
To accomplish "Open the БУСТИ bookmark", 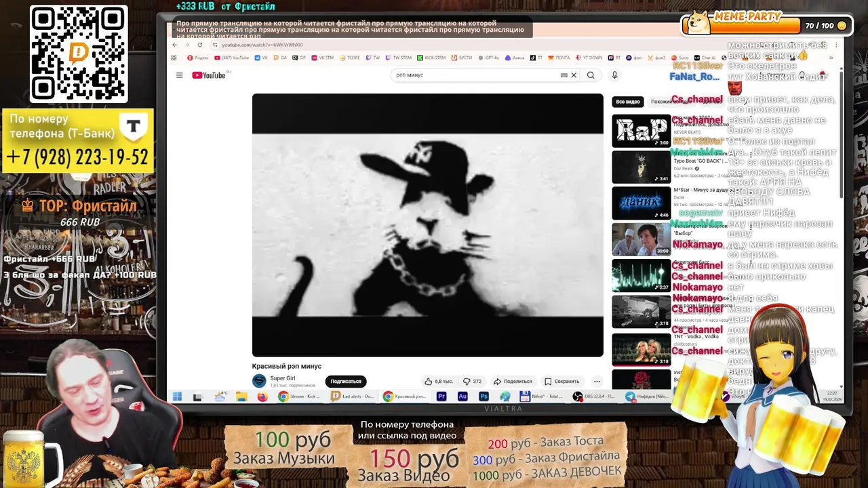I will pos(462,58).
